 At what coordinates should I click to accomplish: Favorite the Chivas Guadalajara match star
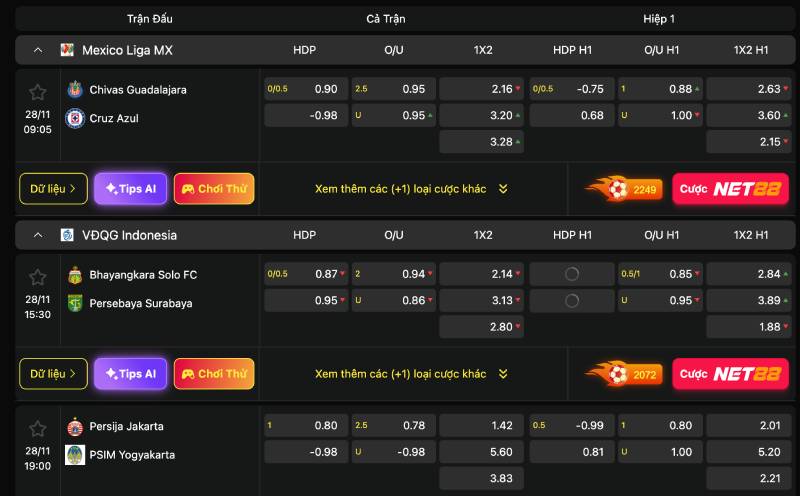click(x=38, y=92)
